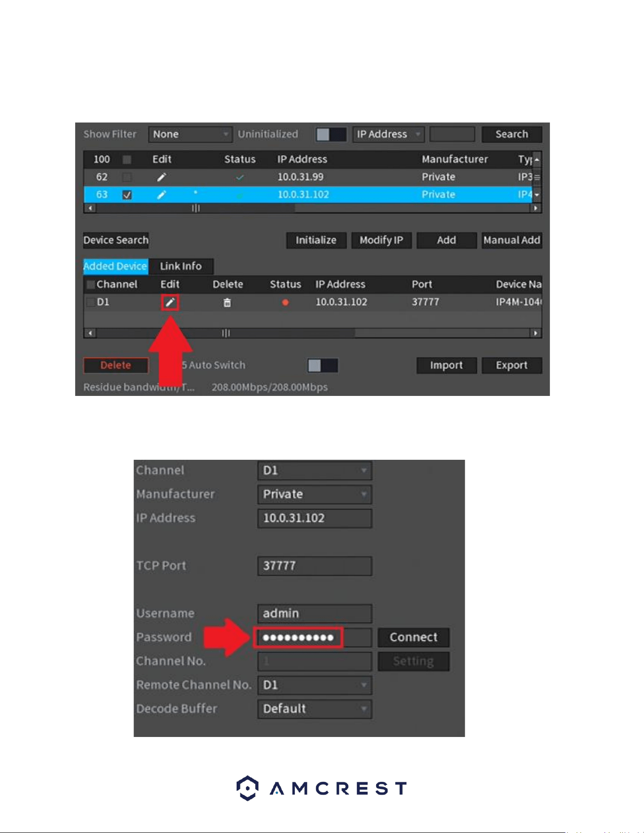
Task: Click the edit pencil icon for channel D1
Action: point(170,302)
